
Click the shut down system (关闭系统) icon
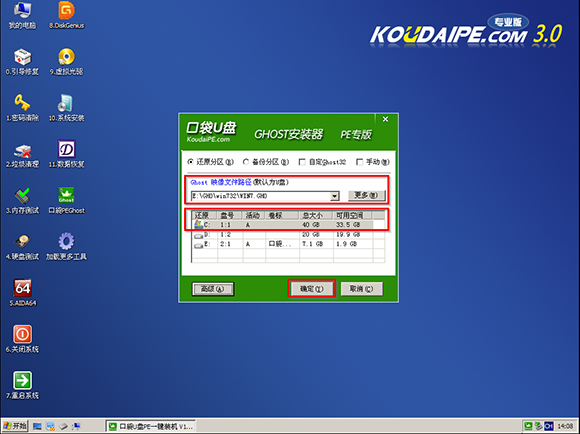pyautogui.click(x=23, y=339)
